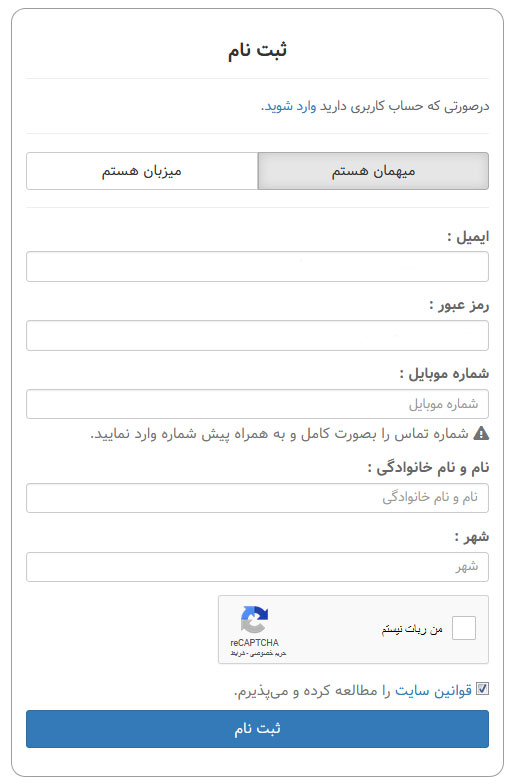The image size is (510, 784).
Task: Click into the شماره موبایل mobile number field
Action: click(257, 404)
